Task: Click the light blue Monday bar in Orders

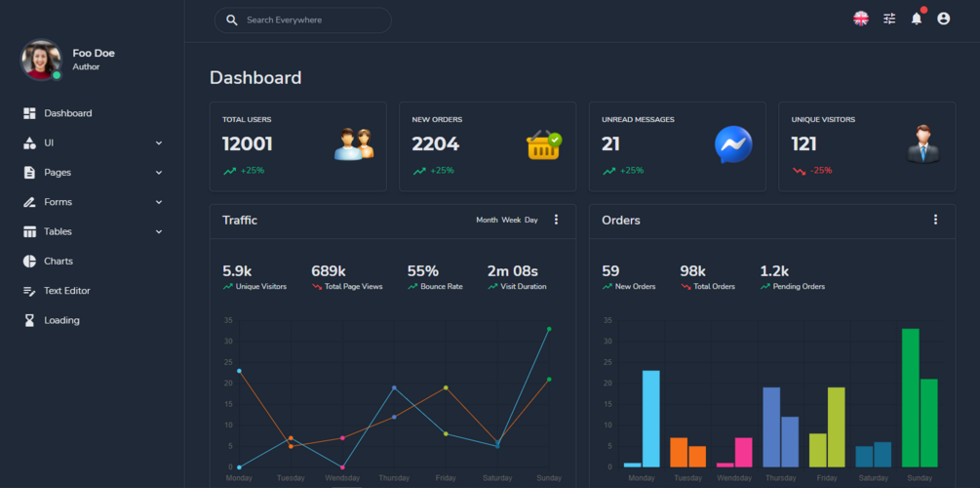Action: click(x=651, y=419)
